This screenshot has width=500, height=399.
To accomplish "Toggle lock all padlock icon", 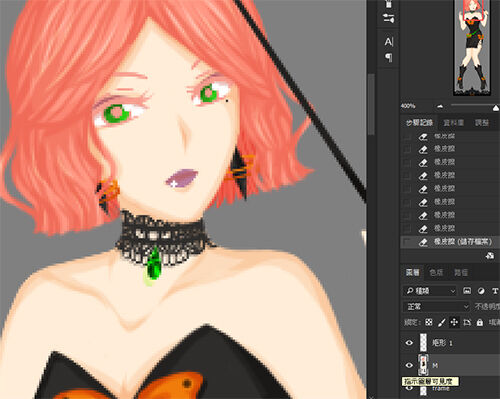I will [479, 322].
